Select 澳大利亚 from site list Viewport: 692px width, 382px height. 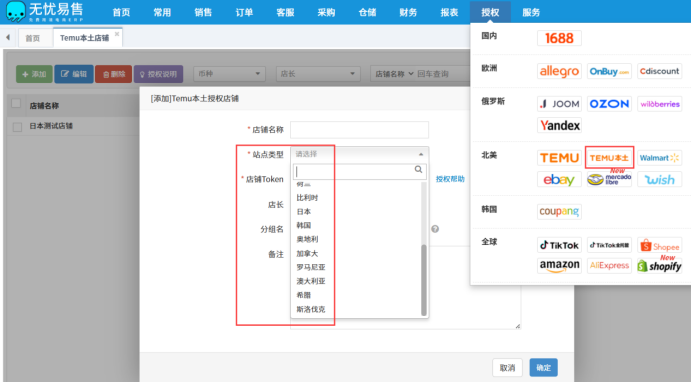point(311,281)
